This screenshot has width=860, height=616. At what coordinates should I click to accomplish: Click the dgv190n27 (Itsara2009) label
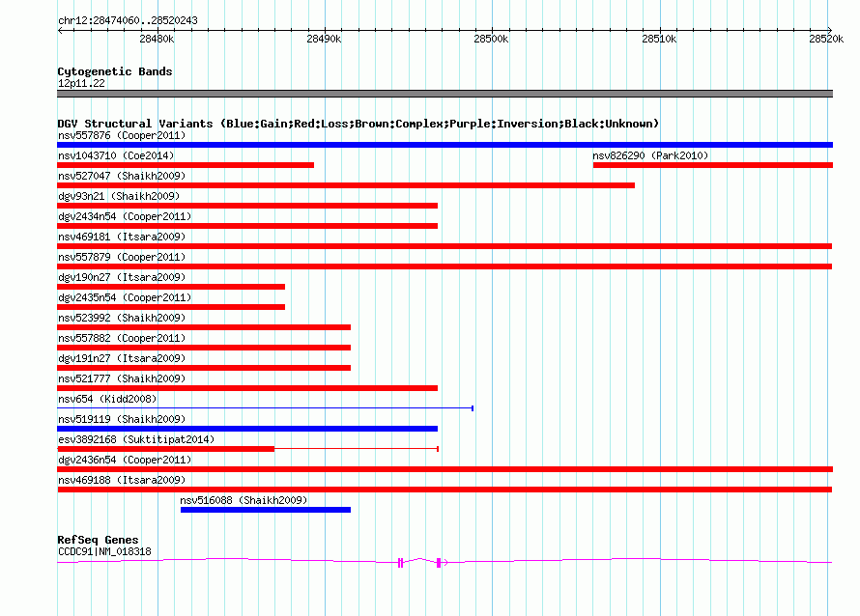(122, 277)
